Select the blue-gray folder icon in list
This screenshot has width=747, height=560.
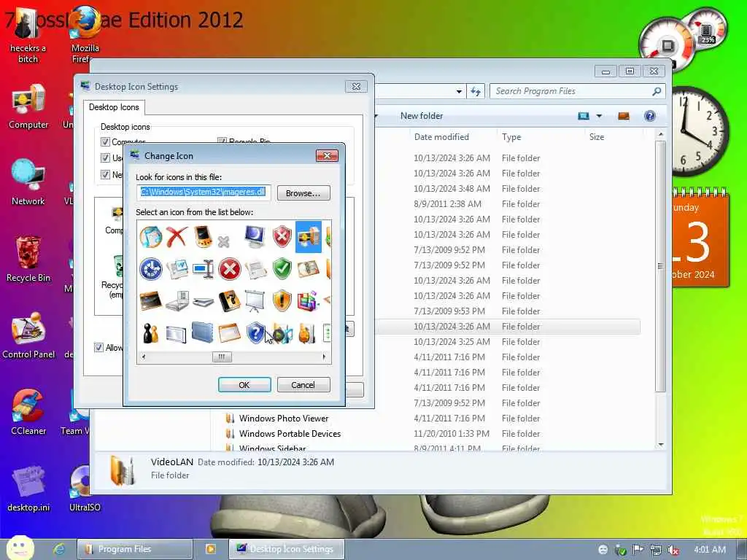pyautogui.click(x=203, y=332)
